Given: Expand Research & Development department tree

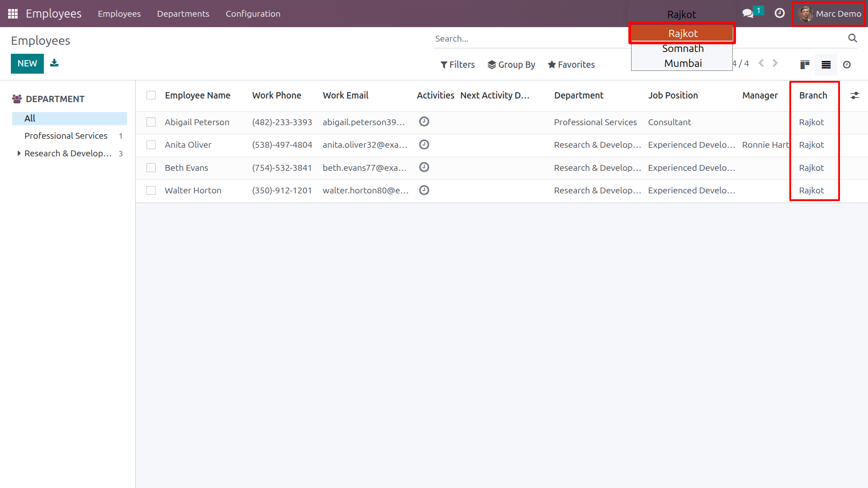Looking at the screenshot, I should click(19, 153).
